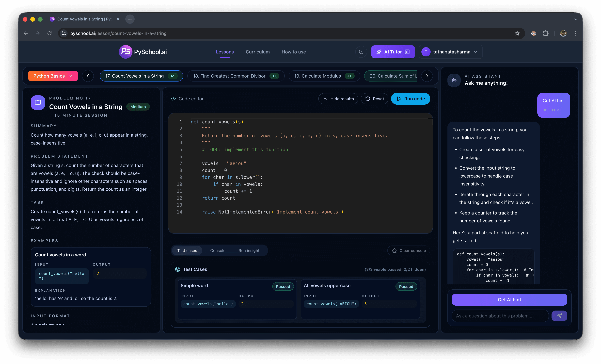Open the Curriculum page
The width and height of the screenshot is (601, 364).
pyautogui.click(x=258, y=52)
